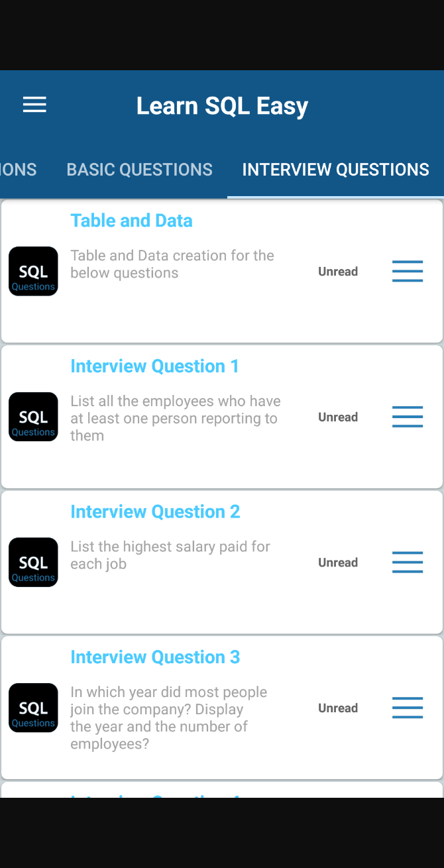Tap the SQL icon for Interview Question 2

(33, 563)
